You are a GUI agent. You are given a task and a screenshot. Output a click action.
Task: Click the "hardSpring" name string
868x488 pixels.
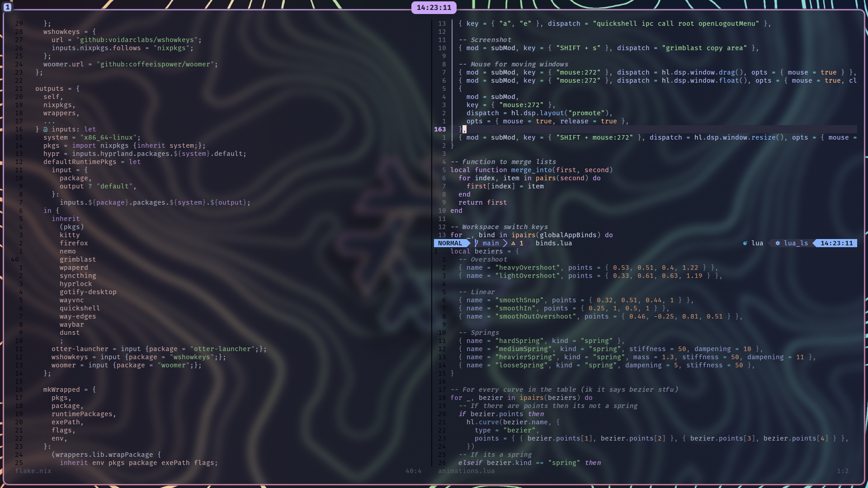point(519,341)
